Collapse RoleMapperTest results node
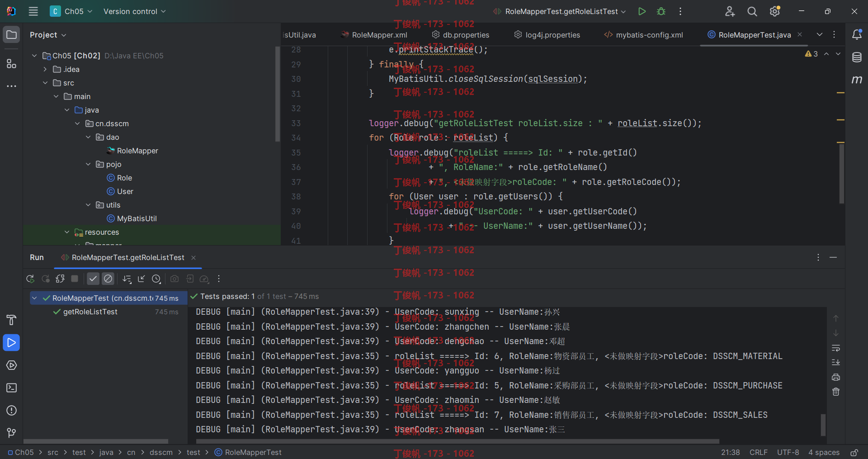Viewport: 868px width, 459px height. click(x=34, y=298)
